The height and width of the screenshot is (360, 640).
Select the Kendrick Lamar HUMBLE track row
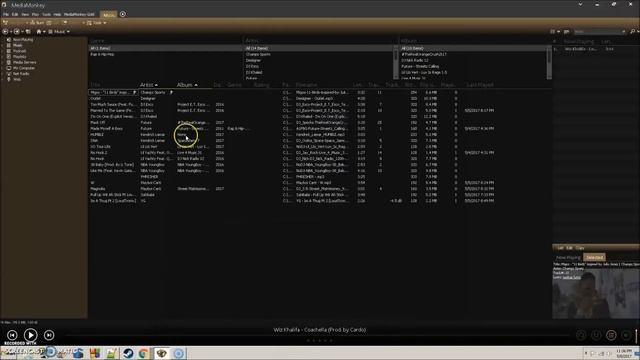coord(292,134)
